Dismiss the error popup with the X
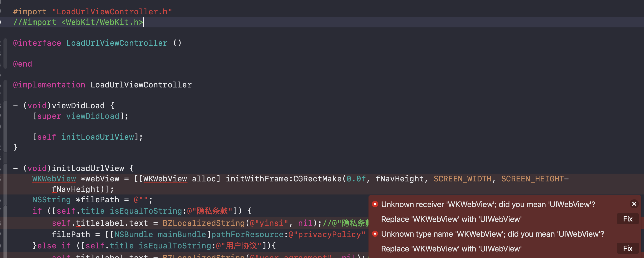This screenshot has width=644, height=258. (634, 204)
